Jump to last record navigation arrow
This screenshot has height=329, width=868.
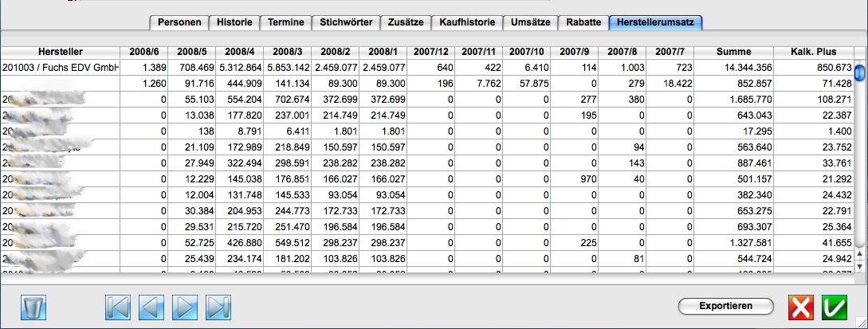[218, 307]
